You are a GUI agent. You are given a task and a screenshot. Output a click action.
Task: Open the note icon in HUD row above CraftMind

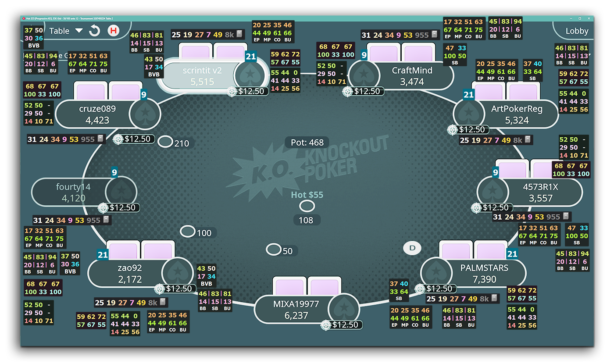(x=435, y=34)
